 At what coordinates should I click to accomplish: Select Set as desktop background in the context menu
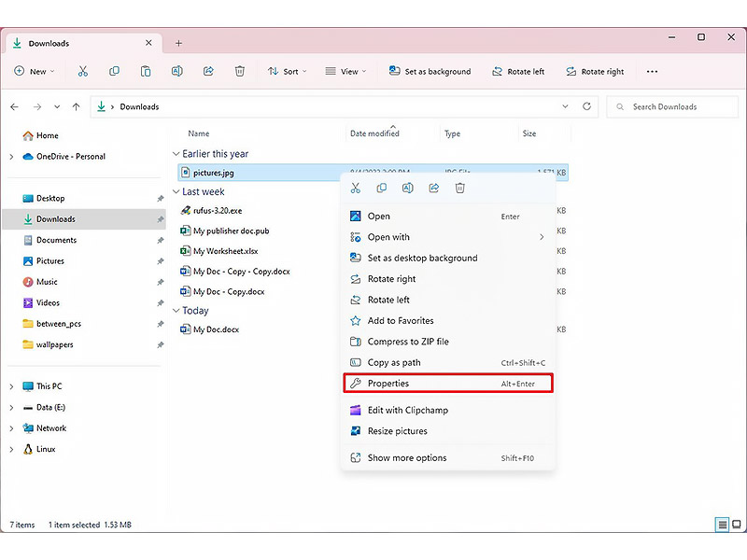tap(448, 259)
